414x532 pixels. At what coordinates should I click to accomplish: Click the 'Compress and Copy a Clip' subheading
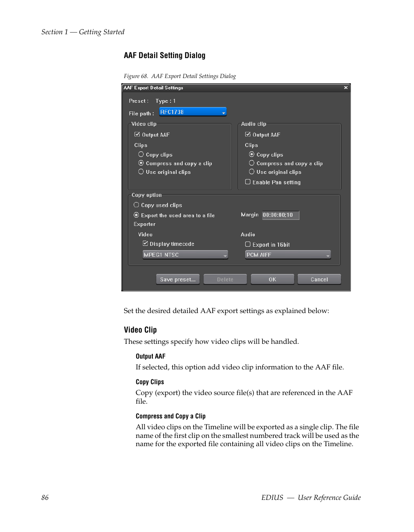click(x=171, y=416)
